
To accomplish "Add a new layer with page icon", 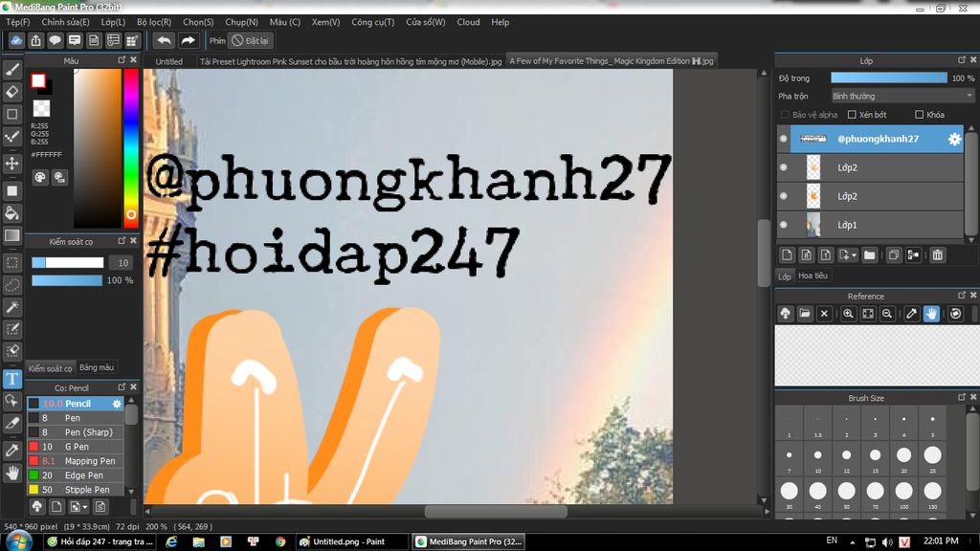I will coord(787,254).
